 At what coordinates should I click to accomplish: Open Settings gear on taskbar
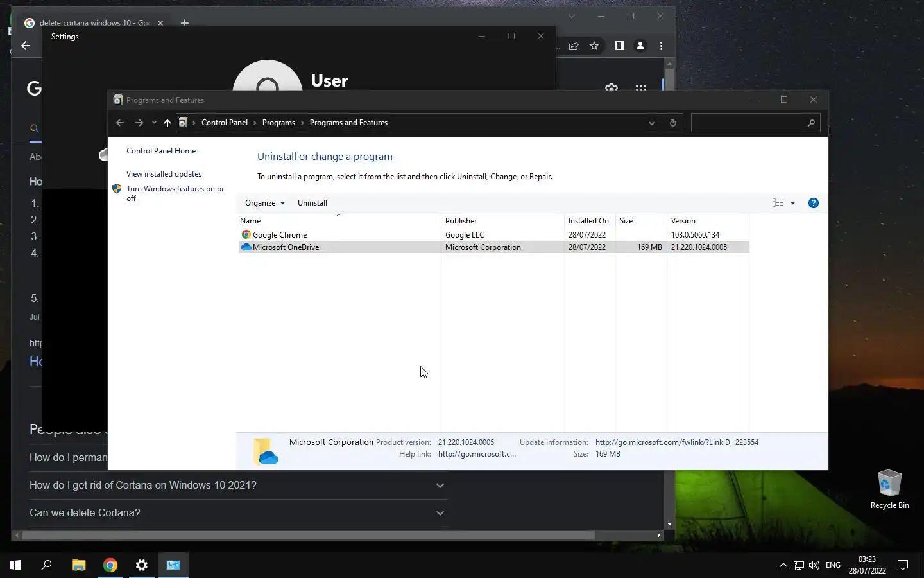pyautogui.click(x=142, y=565)
